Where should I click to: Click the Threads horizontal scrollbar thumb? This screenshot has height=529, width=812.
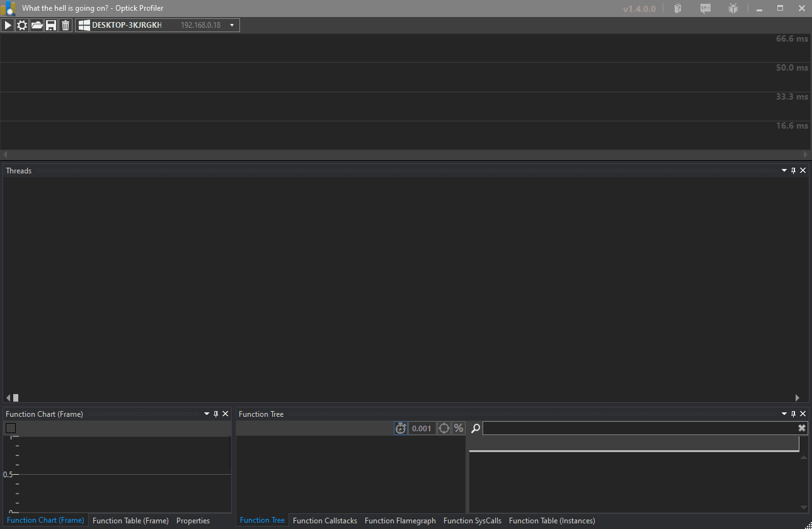coord(16,398)
